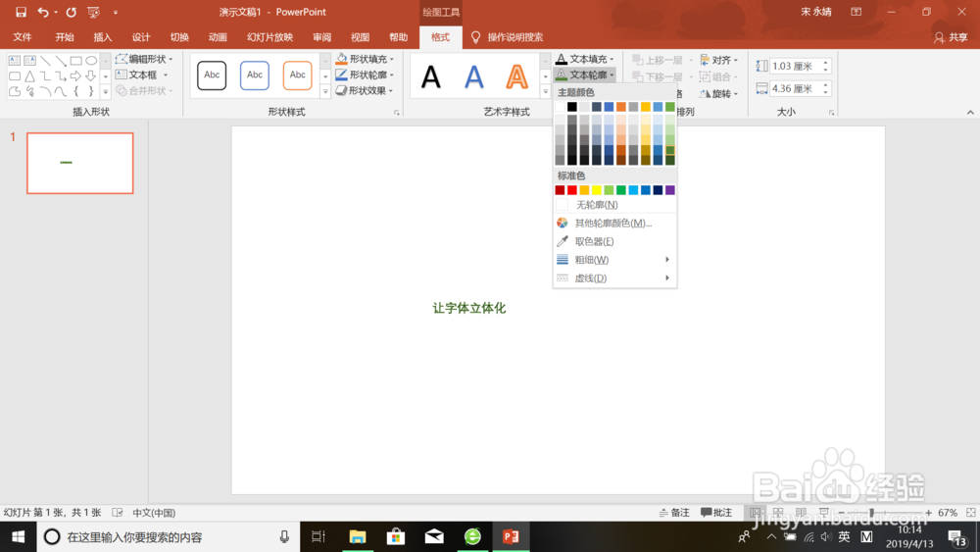
Task: Select the left brace shape
Action: pyautogui.click(x=75, y=91)
